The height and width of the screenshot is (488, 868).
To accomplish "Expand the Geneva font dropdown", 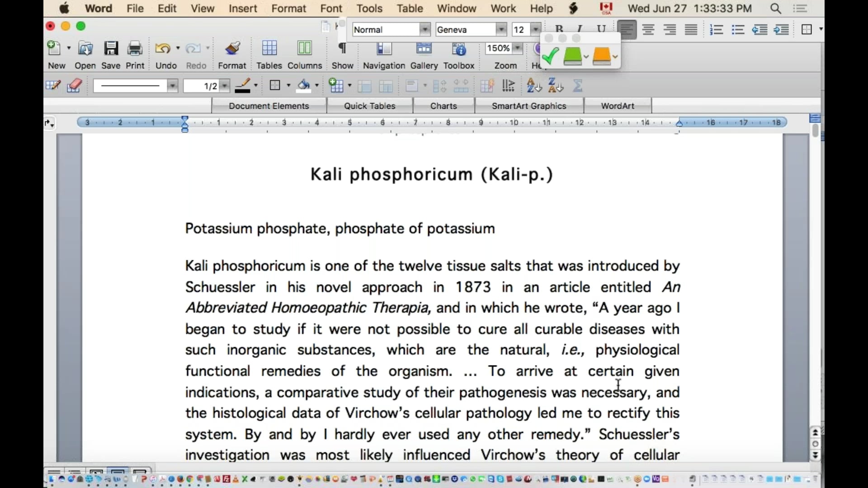I will pyautogui.click(x=501, y=30).
